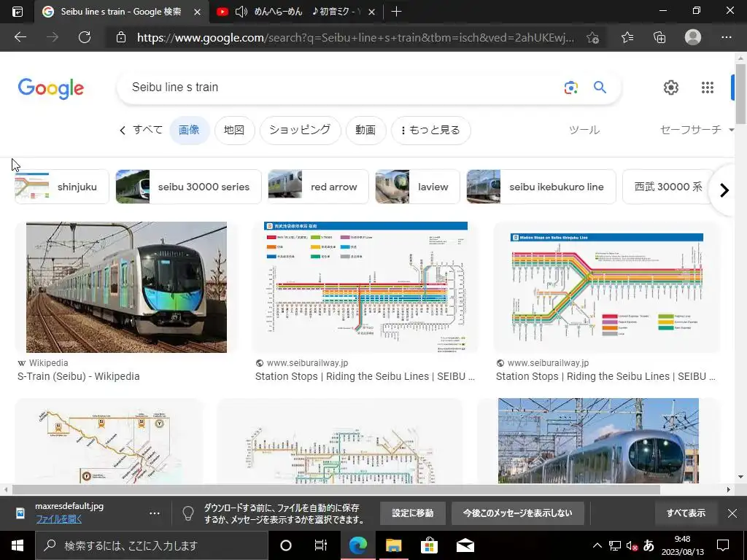Add this page to favorites
The height and width of the screenshot is (560, 747).
[x=592, y=38]
